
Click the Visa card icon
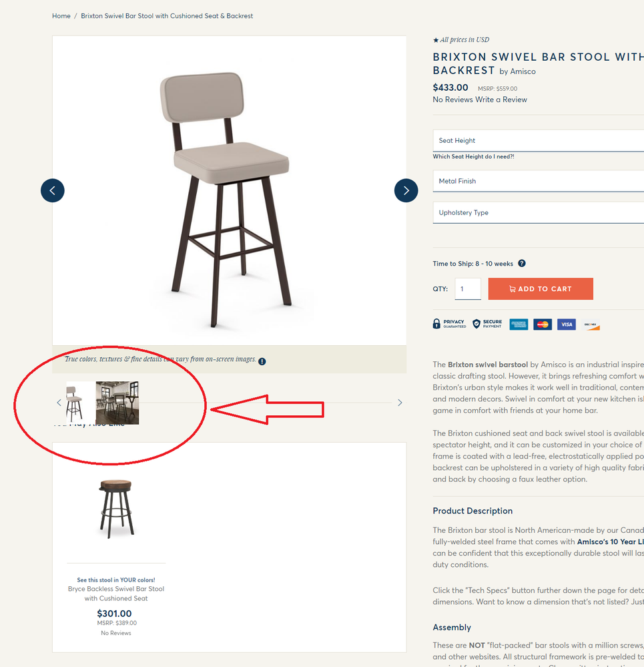[x=567, y=324]
